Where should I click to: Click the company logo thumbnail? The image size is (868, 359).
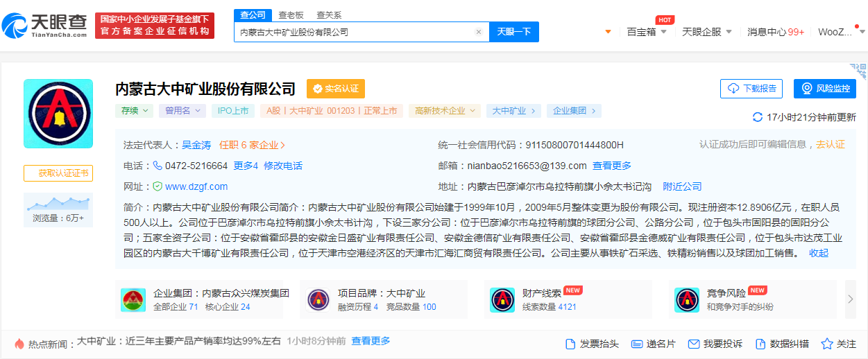(x=58, y=114)
